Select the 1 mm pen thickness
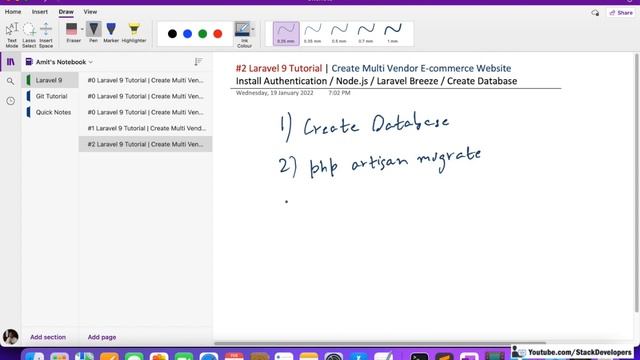The height and width of the screenshot is (360, 640). tap(393, 33)
